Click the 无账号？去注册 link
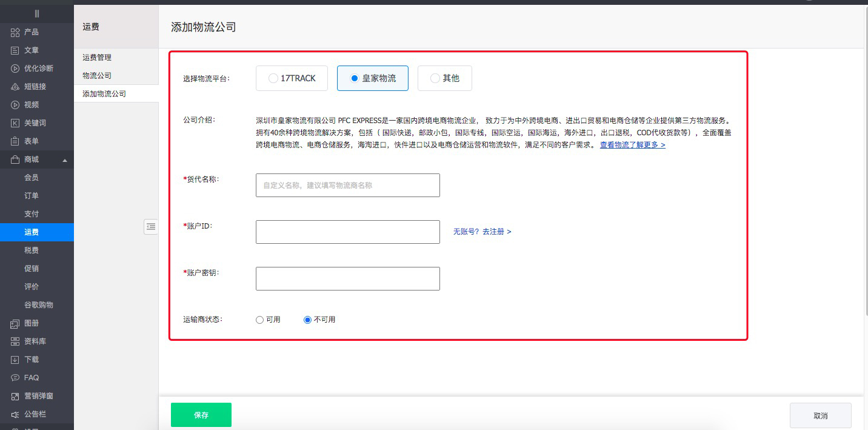 [482, 232]
